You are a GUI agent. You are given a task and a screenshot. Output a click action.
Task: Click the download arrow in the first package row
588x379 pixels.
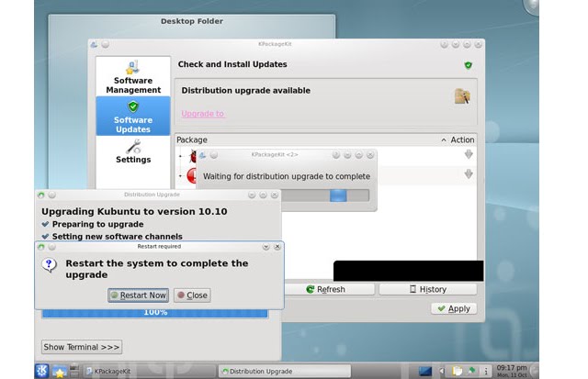click(x=469, y=154)
